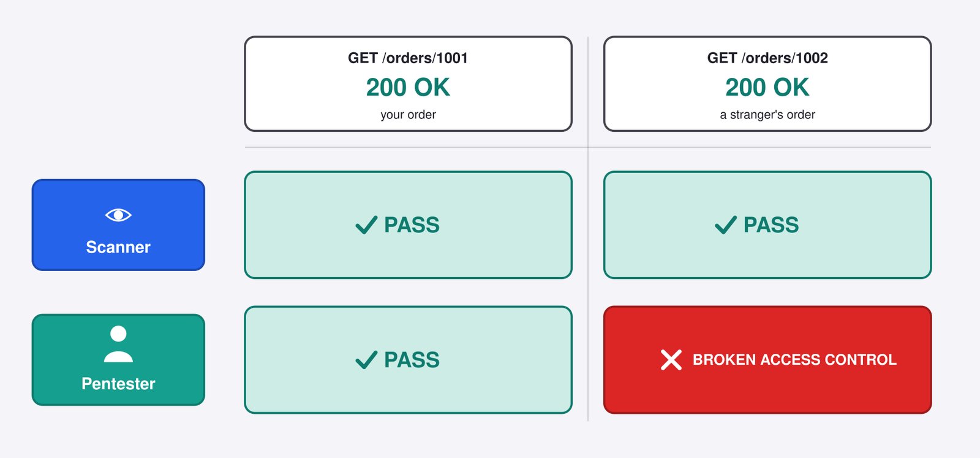Click the eye icon on Scanner card

point(118,215)
